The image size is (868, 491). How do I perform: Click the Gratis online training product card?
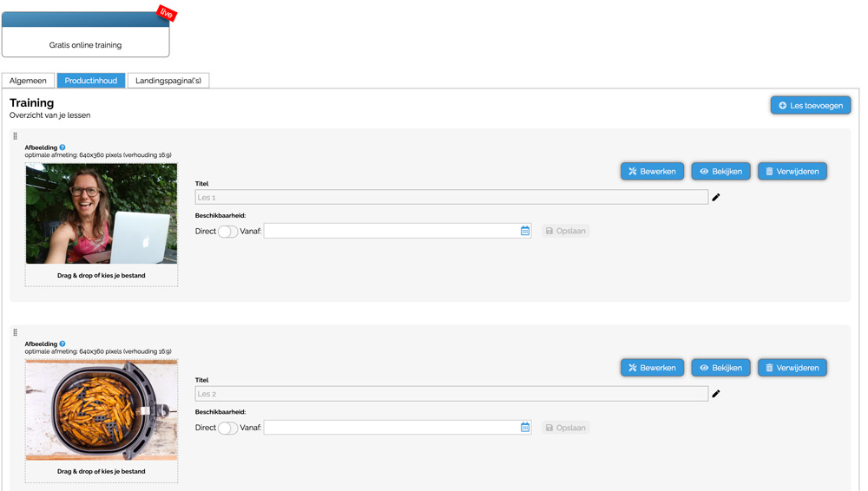tap(85, 35)
